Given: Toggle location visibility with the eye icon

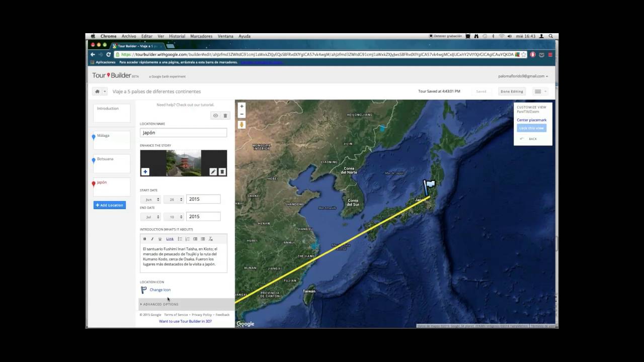Looking at the screenshot, I should click(215, 116).
